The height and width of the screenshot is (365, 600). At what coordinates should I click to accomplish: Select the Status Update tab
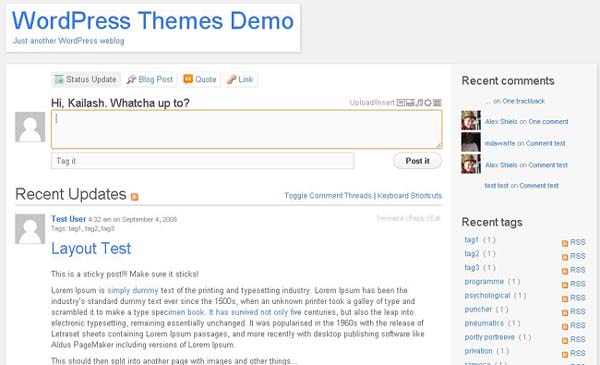pos(86,79)
